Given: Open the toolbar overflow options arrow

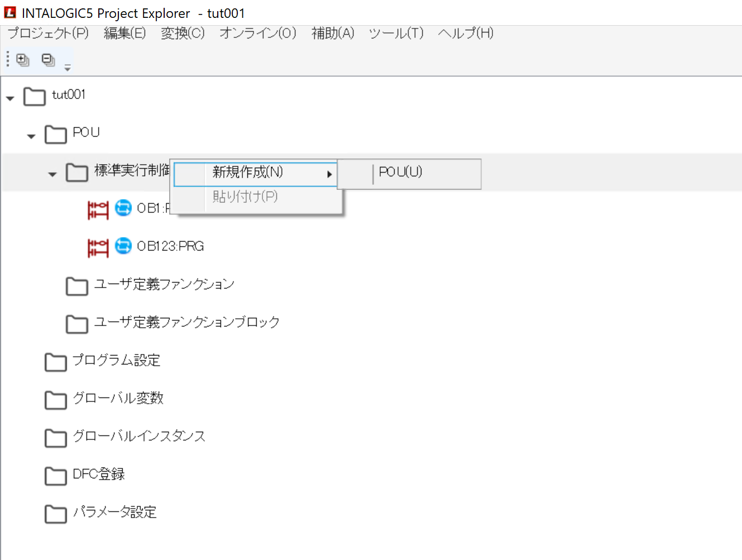Looking at the screenshot, I should (x=68, y=68).
